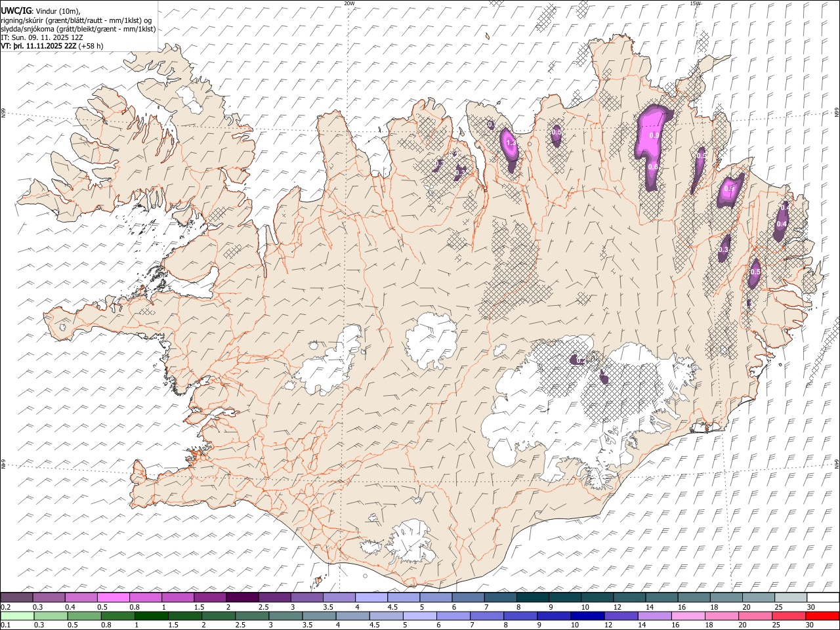The image size is (840, 630).
Task: Pick the 0.8 green swatch in the bottom legend row
Action: pos(117,616)
